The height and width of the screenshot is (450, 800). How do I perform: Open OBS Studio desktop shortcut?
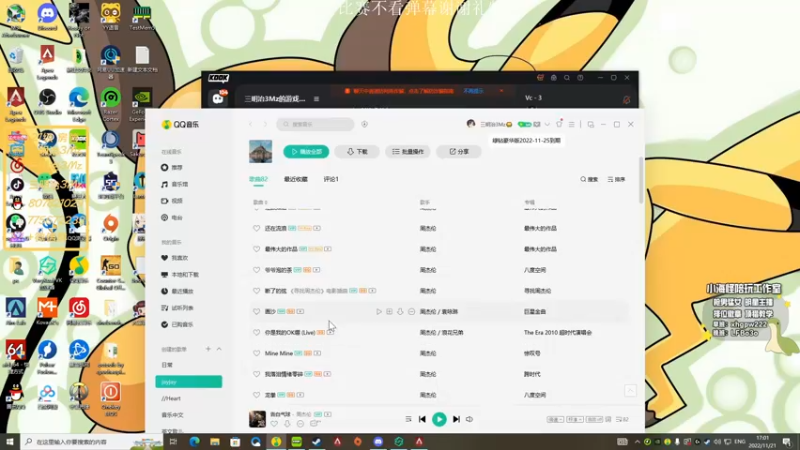(x=47, y=102)
